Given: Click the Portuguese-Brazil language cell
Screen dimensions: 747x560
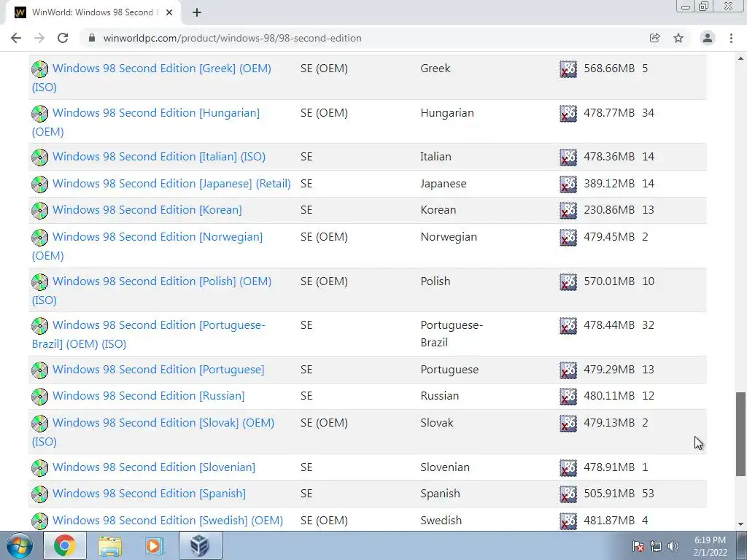Looking at the screenshot, I should [x=451, y=334].
